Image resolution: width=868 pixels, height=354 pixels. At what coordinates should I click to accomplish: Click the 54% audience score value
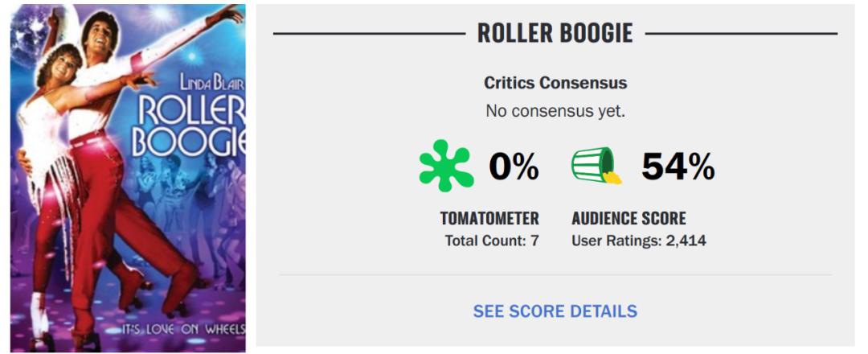click(x=678, y=167)
